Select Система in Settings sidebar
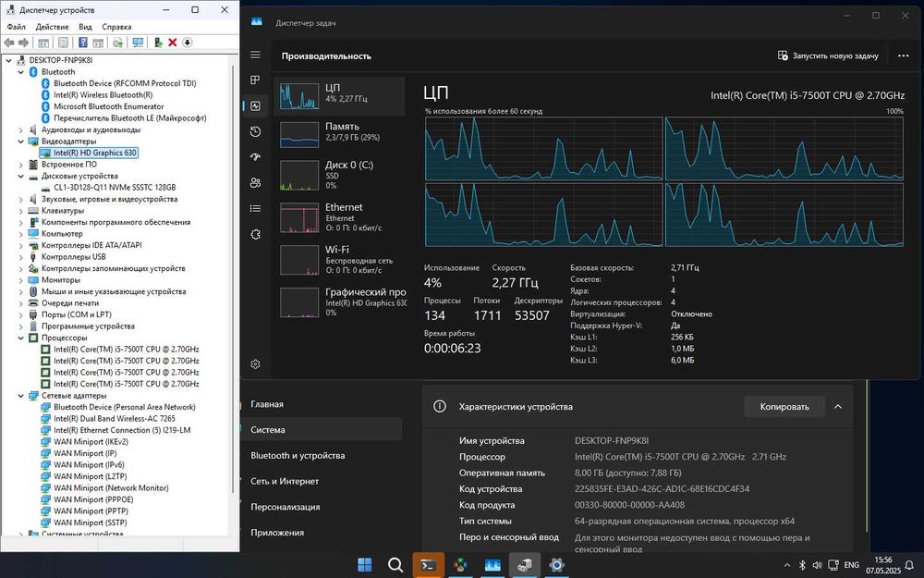 (322, 429)
